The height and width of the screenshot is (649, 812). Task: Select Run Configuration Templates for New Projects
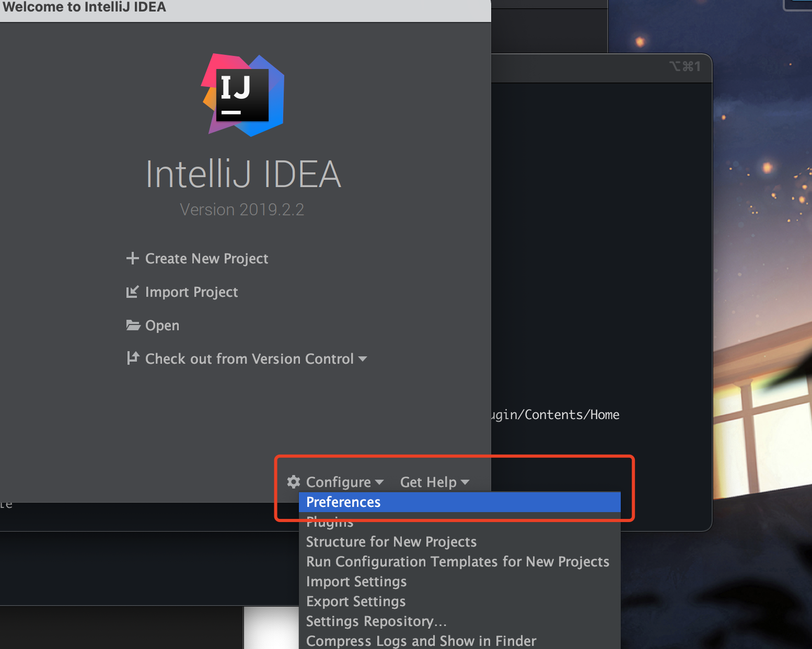point(457,561)
